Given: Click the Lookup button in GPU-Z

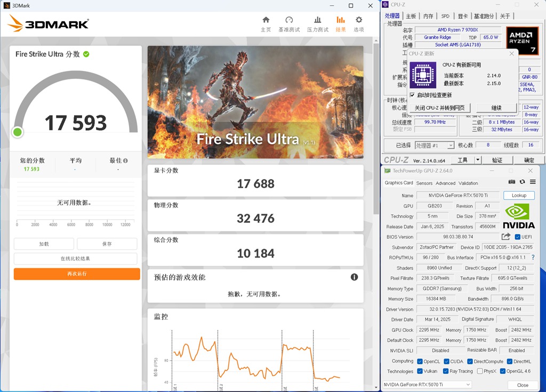Looking at the screenshot, I should coord(519,196).
